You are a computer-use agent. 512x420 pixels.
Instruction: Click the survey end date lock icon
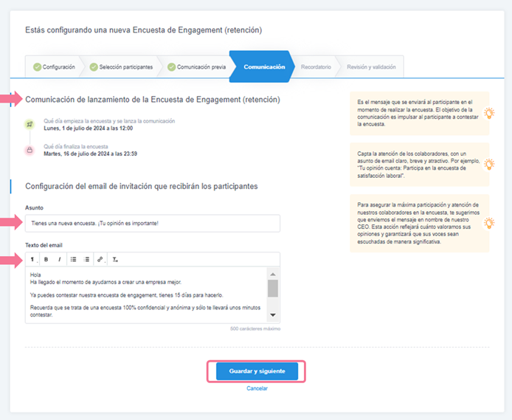point(31,151)
